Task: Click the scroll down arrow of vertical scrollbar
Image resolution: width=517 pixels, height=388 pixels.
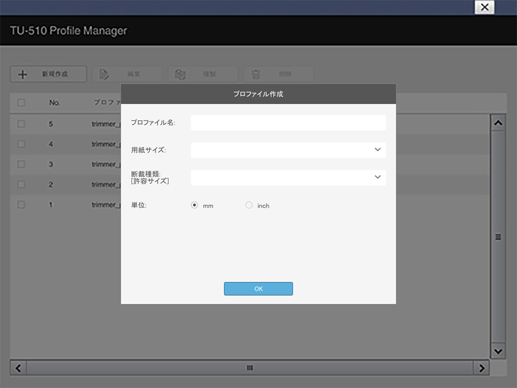Action: pos(498,351)
